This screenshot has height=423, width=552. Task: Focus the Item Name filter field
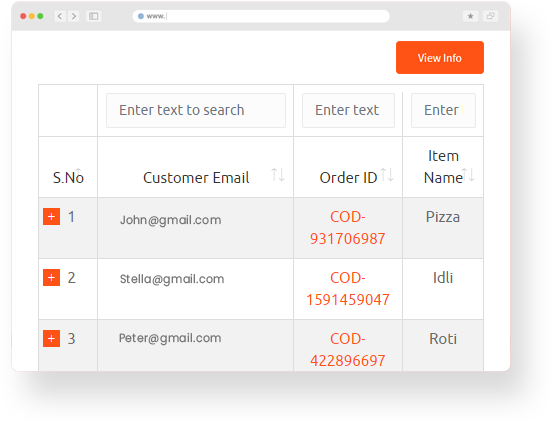pos(443,111)
